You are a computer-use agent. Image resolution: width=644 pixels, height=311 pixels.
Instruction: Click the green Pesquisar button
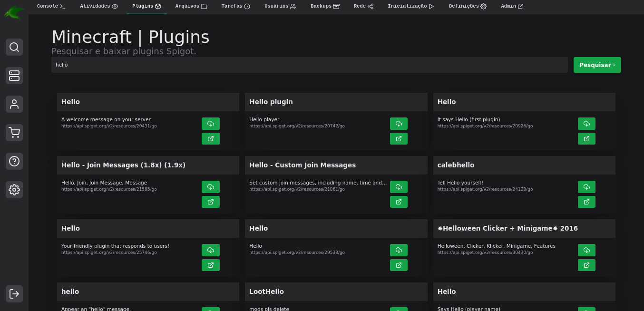[x=597, y=65]
